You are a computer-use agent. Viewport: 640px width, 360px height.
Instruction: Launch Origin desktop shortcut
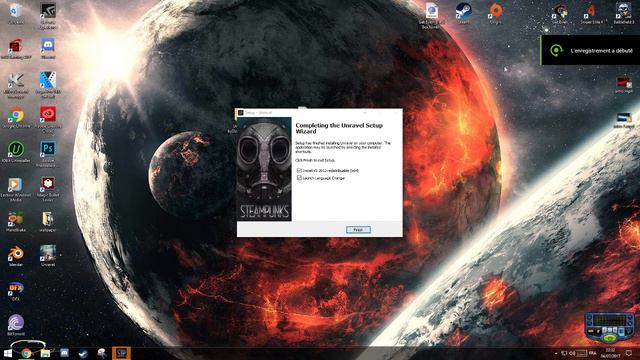tap(496, 13)
